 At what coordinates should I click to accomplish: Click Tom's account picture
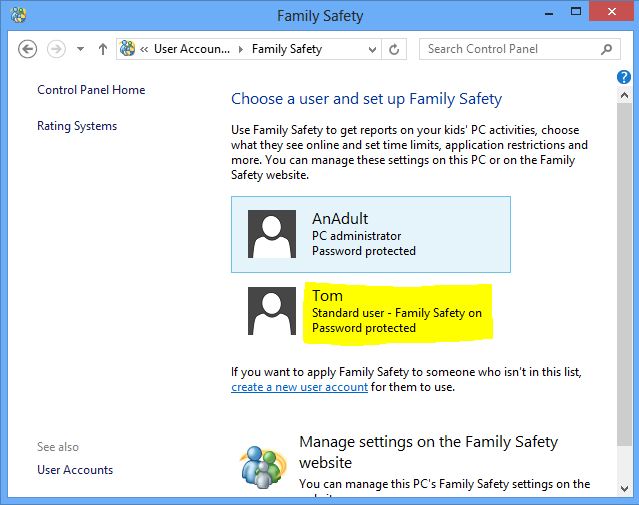click(272, 311)
